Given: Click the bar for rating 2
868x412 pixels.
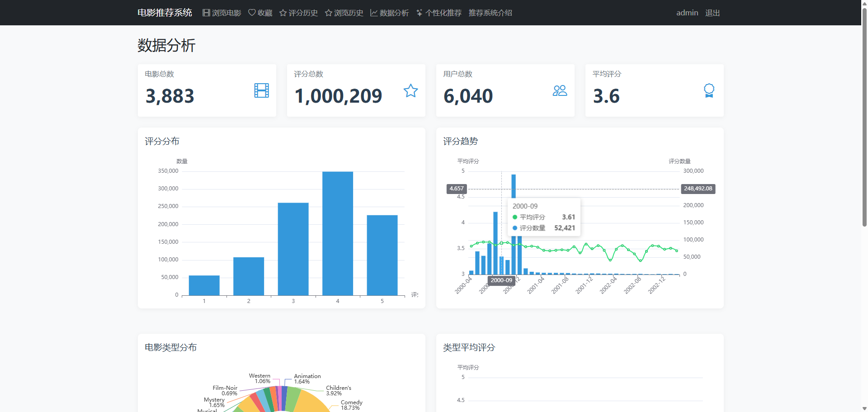Looking at the screenshot, I should (249, 276).
